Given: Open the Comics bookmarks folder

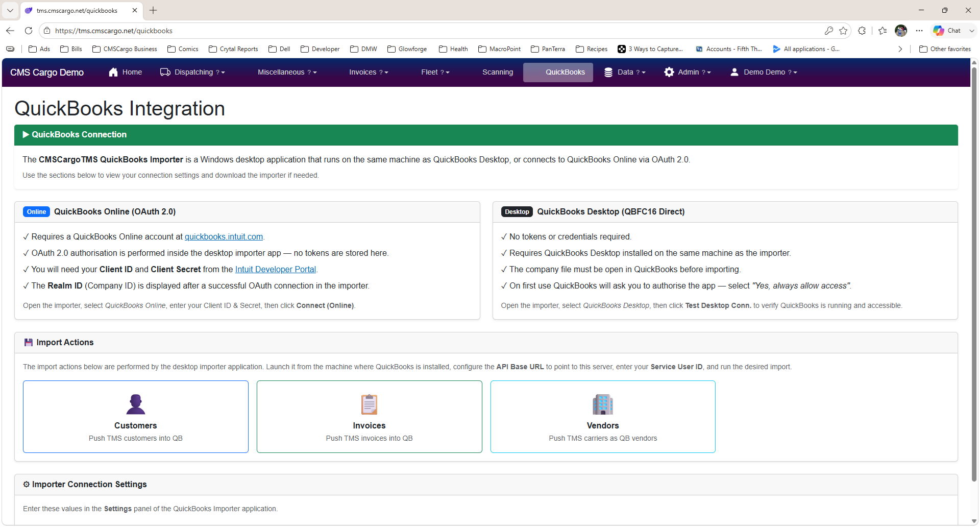Looking at the screenshot, I should (183, 49).
